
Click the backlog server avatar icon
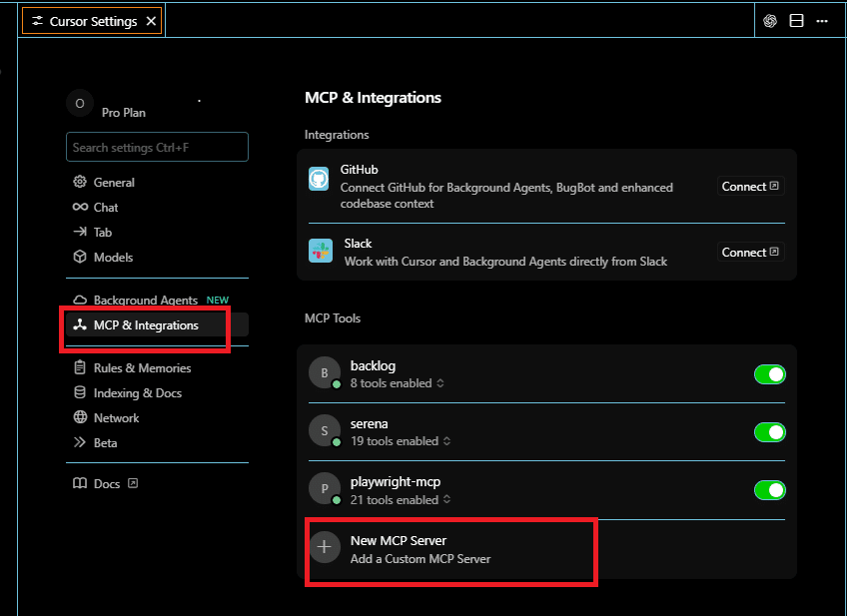(x=324, y=373)
